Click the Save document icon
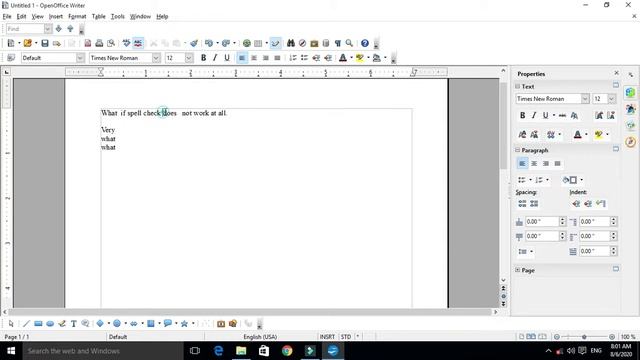The width and height of the screenshot is (640, 360). [x=45, y=43]
